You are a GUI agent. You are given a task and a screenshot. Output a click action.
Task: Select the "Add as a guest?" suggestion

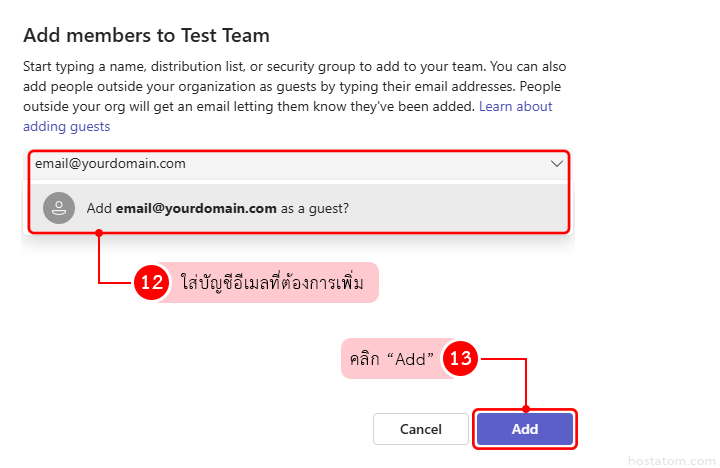click(300, 209)
